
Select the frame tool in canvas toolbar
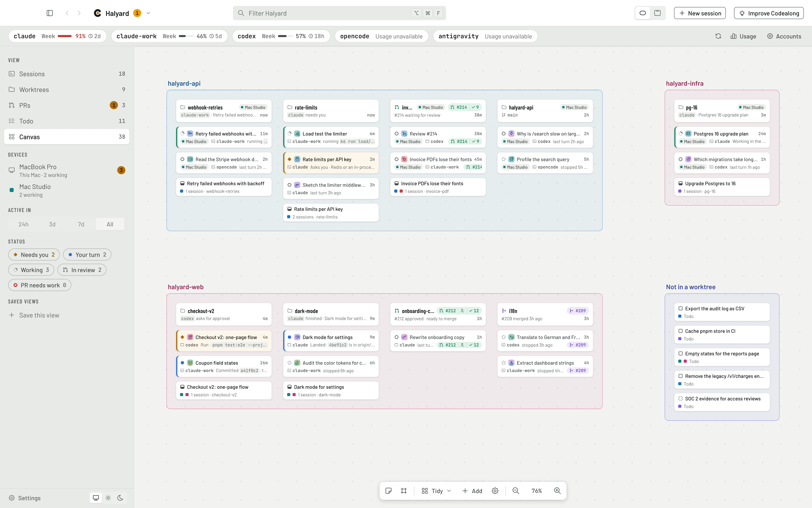click(x=404, y=491)
